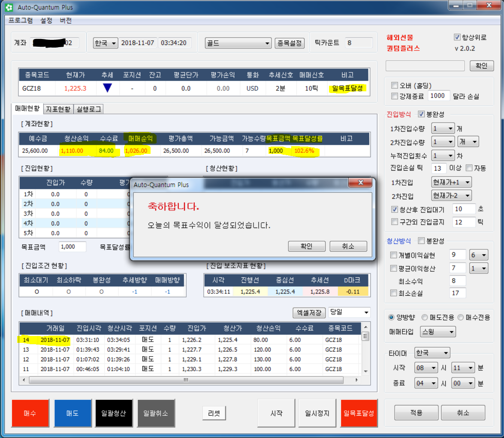Click the scroll-up arrow in the 매매내역 table
The width and height of the screenshot is (504, 438).
(365, 336)
